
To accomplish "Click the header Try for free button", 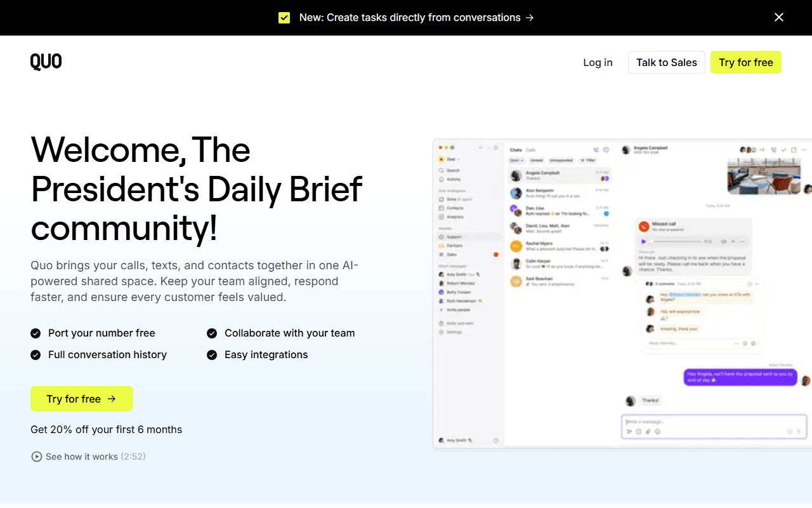I will [x=746, y=62].
